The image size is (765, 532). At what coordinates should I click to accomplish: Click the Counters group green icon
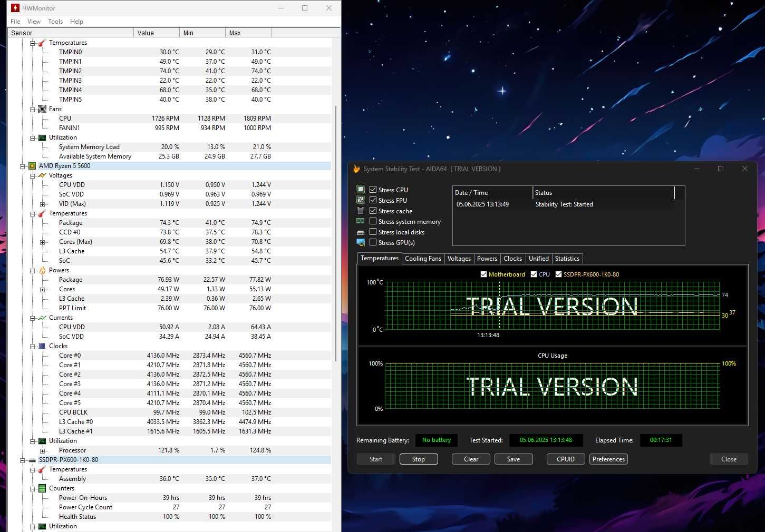(x=42, y=488)
